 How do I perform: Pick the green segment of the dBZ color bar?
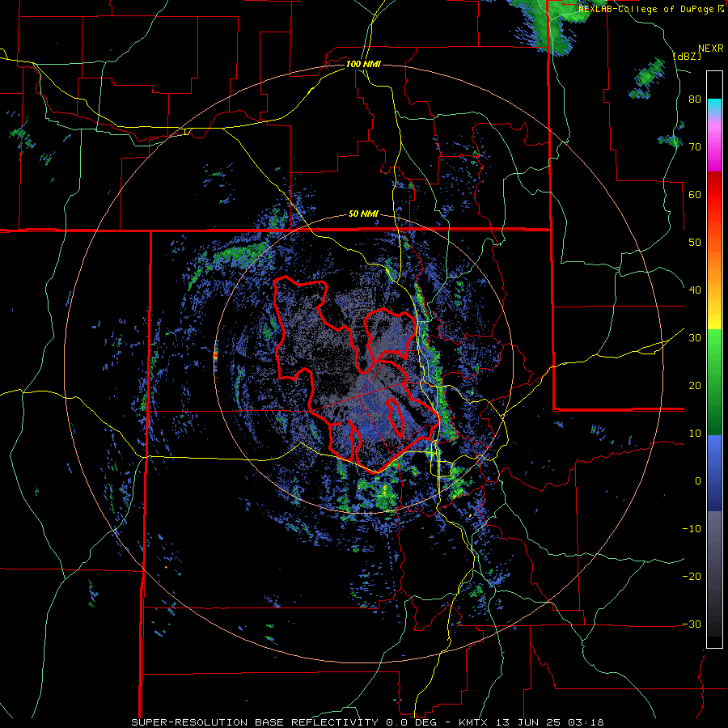tap(714, 382)
